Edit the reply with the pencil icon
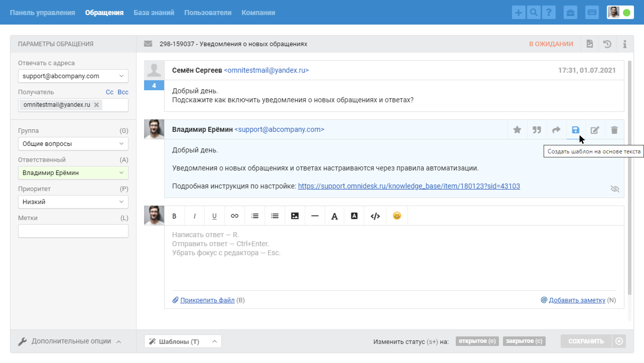 [x=595, y=130]
